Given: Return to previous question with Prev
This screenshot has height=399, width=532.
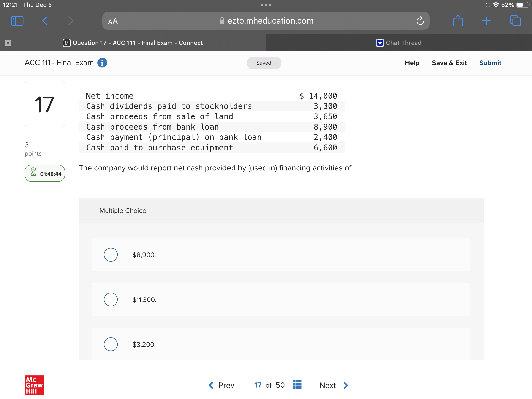Looking at the screenshot, I should click(x=221, y=385).
